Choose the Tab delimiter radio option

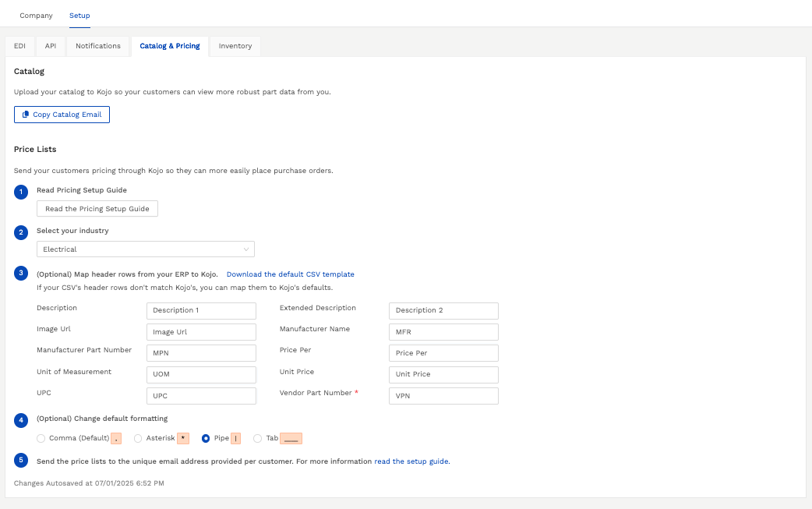click(257, 439)
